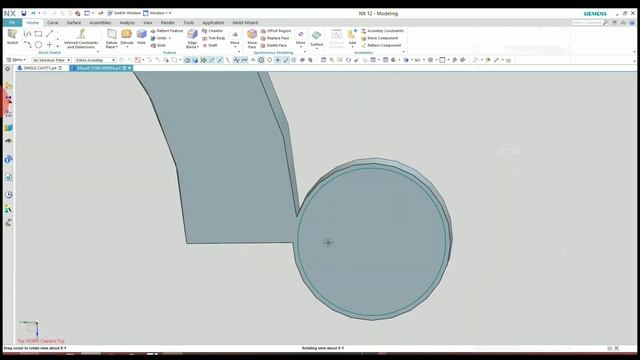Viewport: 640px width, 360px height.
Task: Click the Sketch tool icon
Action: pos(12,34)
